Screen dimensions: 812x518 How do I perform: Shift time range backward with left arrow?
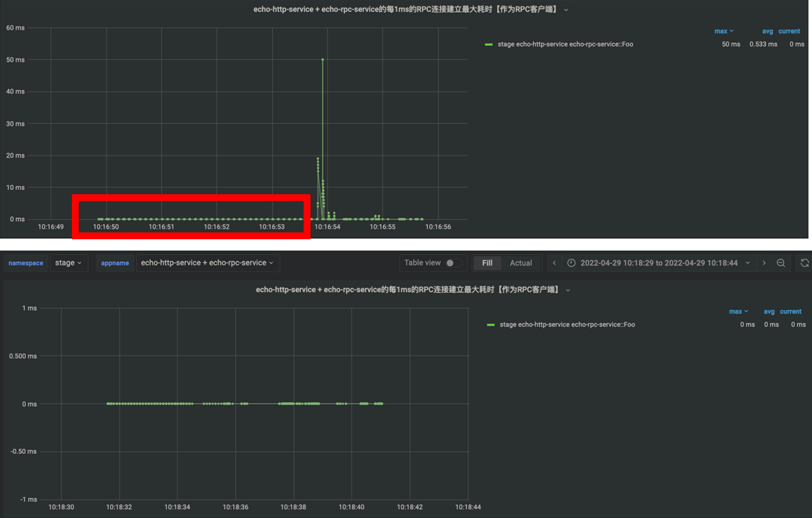(x=554, y=263)
